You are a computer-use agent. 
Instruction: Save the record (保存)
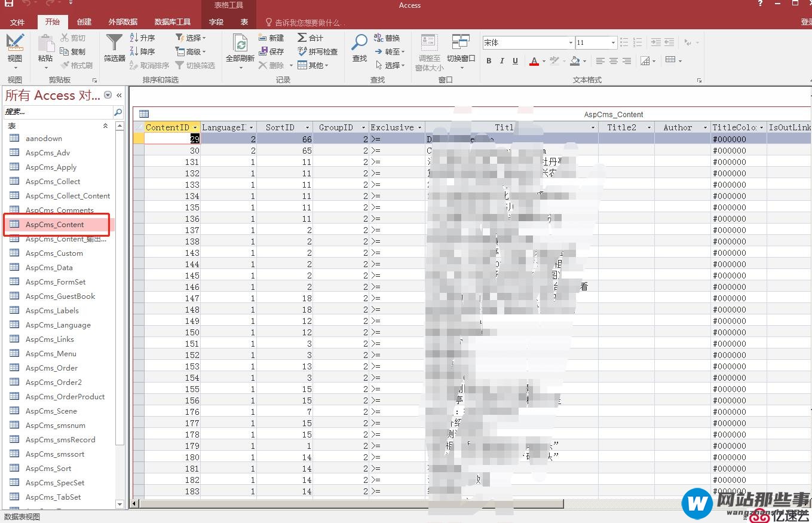(x=271, y=51)
